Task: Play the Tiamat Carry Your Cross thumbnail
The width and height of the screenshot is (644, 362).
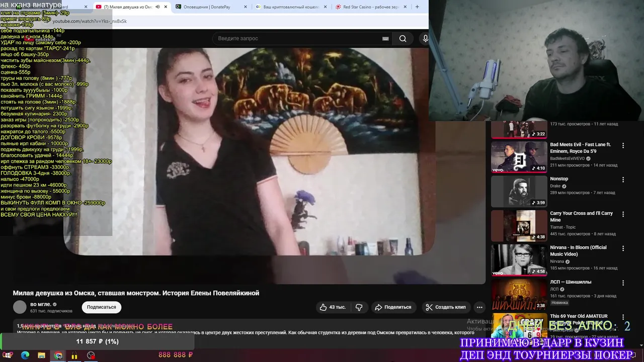Action: point(519,225)
